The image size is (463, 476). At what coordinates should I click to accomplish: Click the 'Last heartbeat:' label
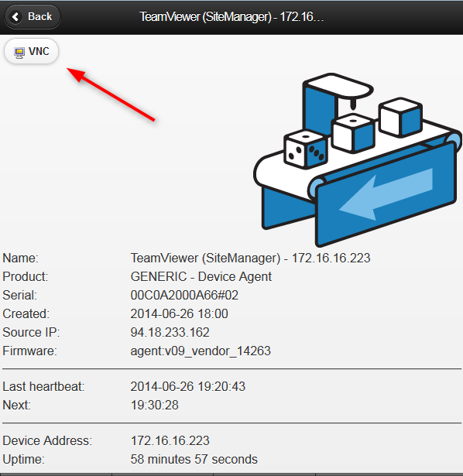43,386
